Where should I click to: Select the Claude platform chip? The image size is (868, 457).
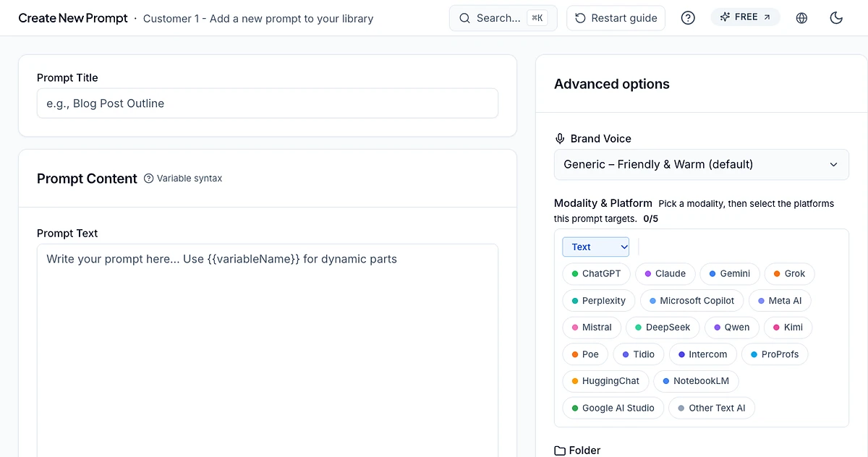(x=665, y=273)
